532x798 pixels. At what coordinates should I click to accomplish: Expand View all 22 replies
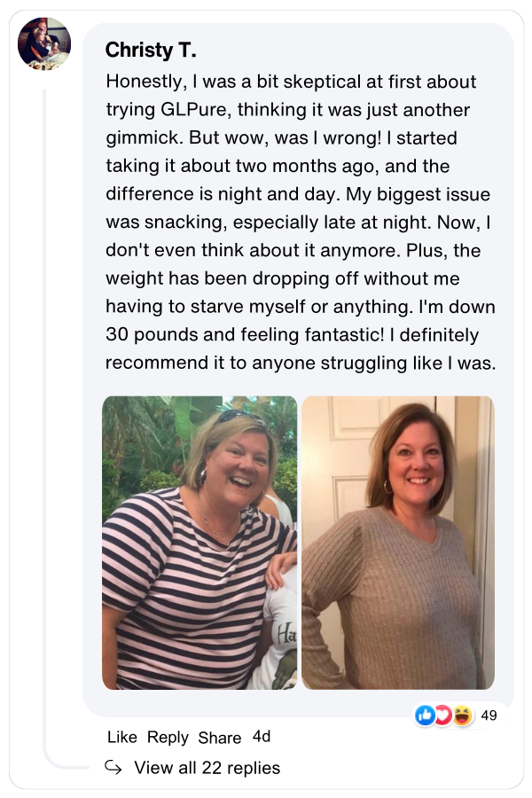click(207, 768)
